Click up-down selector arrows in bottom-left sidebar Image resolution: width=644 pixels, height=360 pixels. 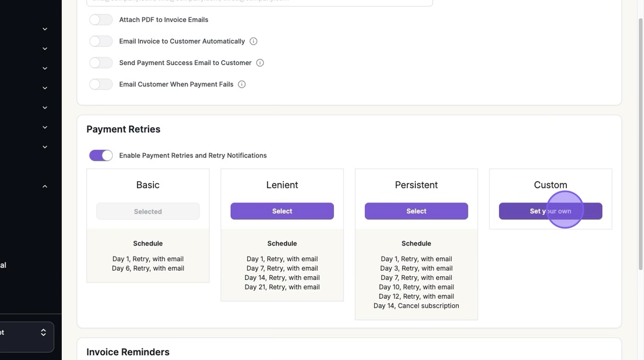43,333
